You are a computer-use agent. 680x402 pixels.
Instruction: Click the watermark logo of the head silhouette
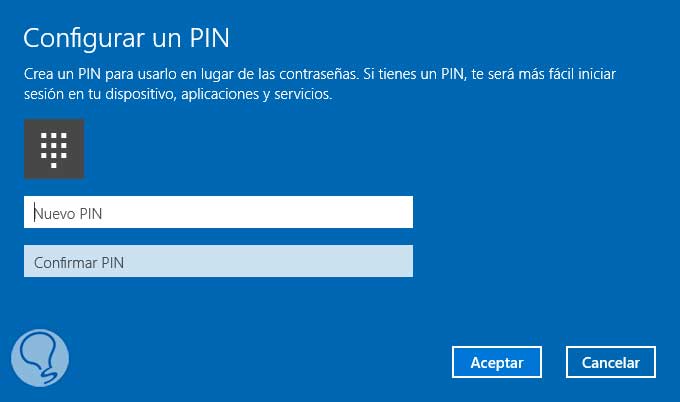tap(40, 357)
